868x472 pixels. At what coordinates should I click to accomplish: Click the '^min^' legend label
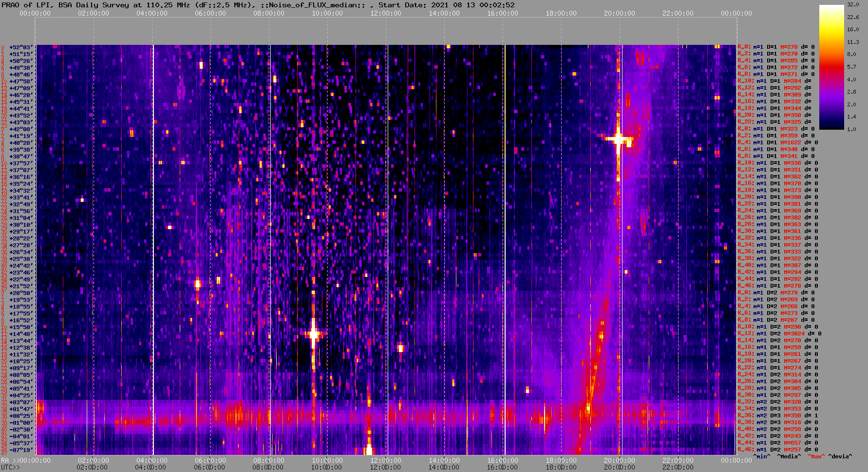(762, 457)
